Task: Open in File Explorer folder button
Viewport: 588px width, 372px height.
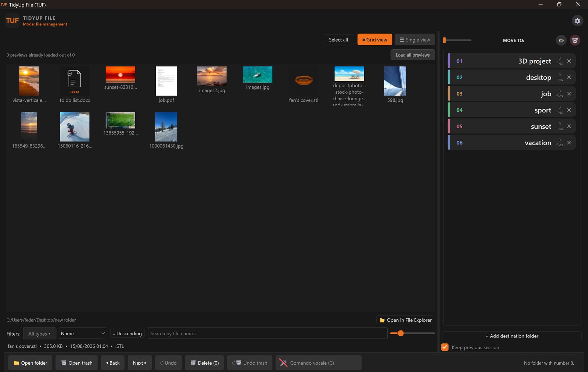Action: pos(405,320)
